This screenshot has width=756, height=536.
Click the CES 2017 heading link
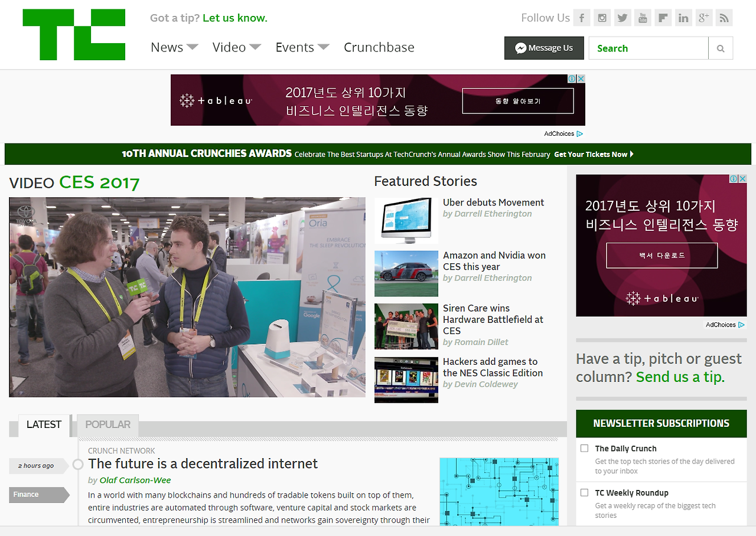click(99, 182)
